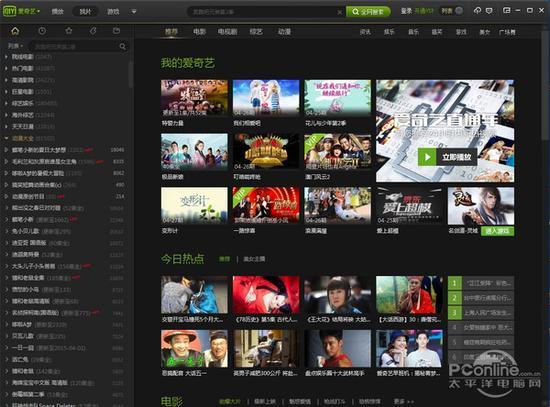Click the folder icon in sidebar toolbar
The image size is (550, 407).
pyautogui.click(x=116, y=31)
